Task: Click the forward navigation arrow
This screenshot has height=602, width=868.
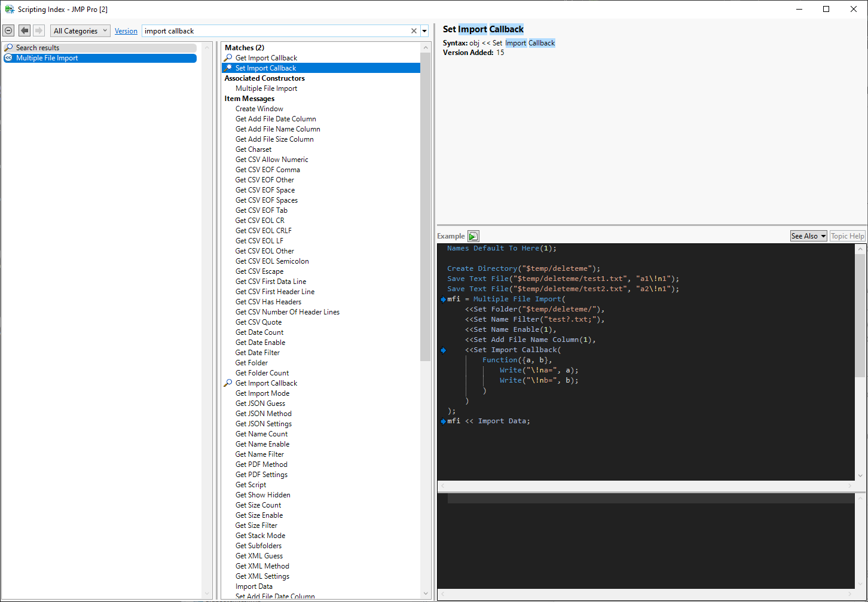Action: click(x=39, y=30)
